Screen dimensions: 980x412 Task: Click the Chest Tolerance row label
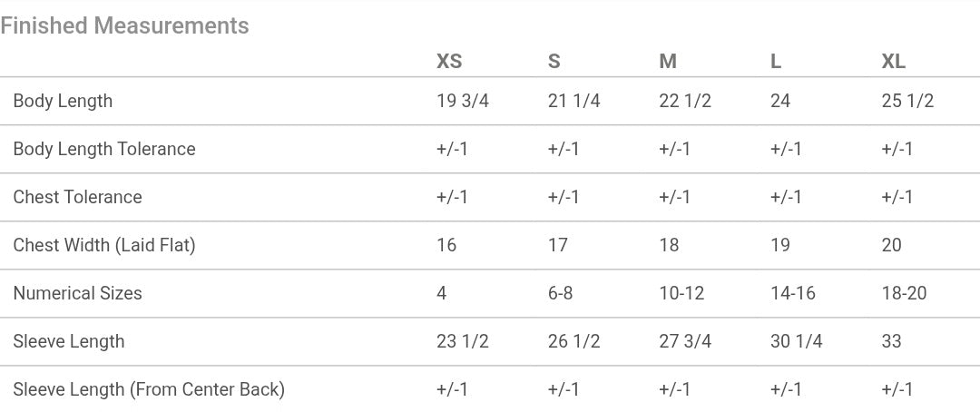pos(77,197)
